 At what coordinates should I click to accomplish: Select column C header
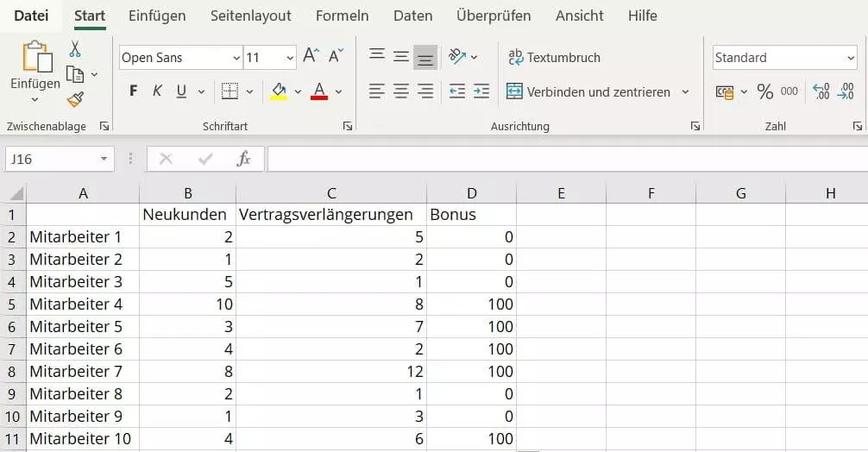[331, 193]
